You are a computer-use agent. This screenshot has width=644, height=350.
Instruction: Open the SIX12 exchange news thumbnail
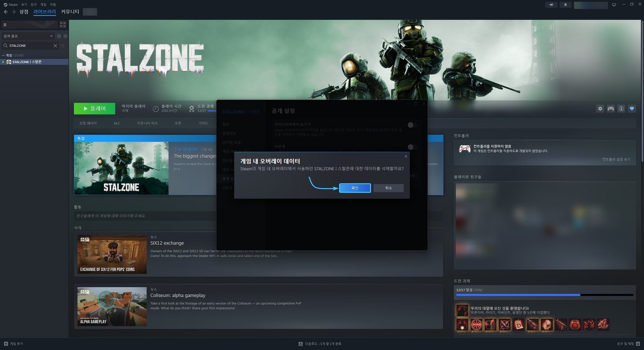point(112,254)
